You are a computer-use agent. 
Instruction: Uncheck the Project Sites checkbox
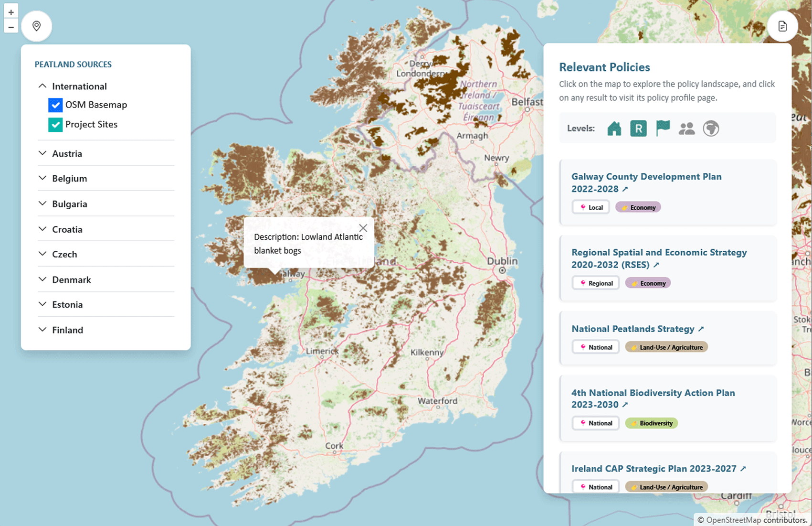[x=55, y=125]
